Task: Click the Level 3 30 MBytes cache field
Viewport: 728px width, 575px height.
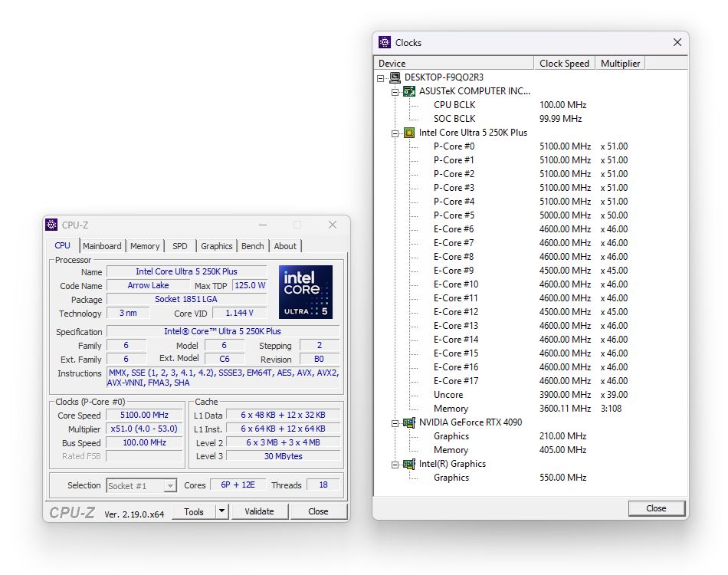Action: point(284,456)
